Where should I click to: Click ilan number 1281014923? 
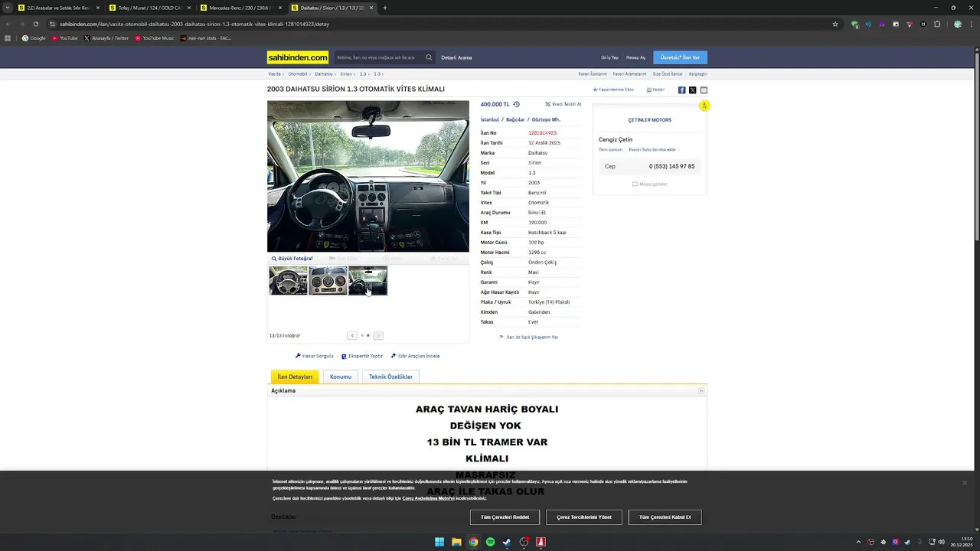(x=542, y=133)
